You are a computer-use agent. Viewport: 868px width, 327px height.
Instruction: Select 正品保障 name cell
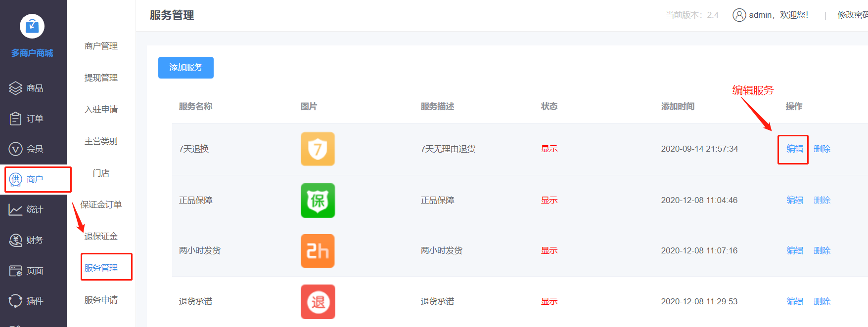pos(195,200)
